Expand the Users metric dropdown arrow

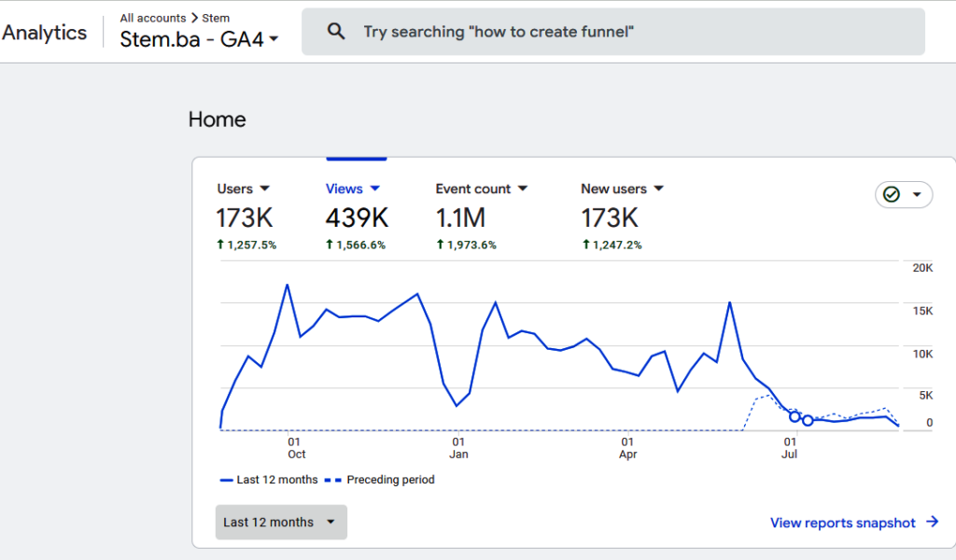tap(264, 189)
